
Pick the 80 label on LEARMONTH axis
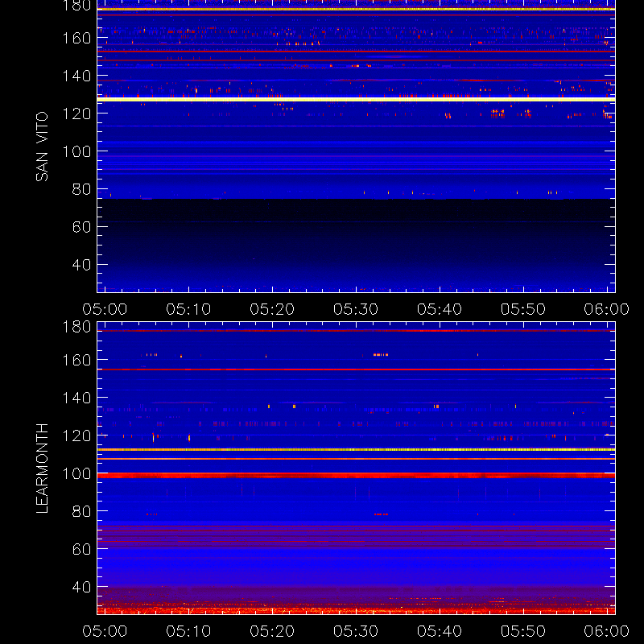pyautogui.click(x=81, y=511)
